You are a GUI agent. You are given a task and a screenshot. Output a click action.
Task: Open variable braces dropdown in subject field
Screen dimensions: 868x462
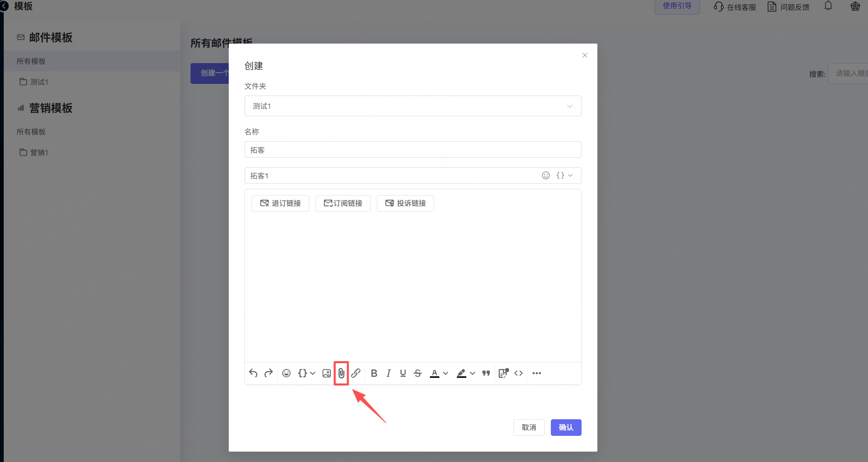565,176
